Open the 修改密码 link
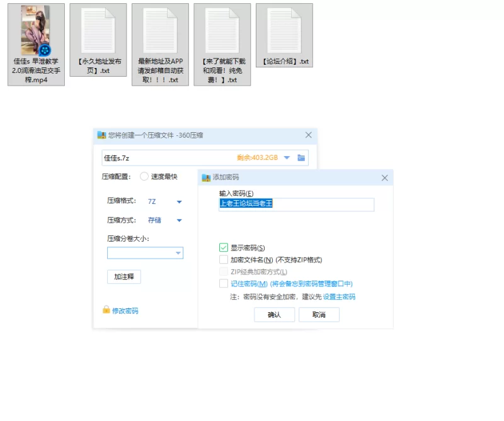The height and width of the screenshot is (421, 504). coord(125,311)
